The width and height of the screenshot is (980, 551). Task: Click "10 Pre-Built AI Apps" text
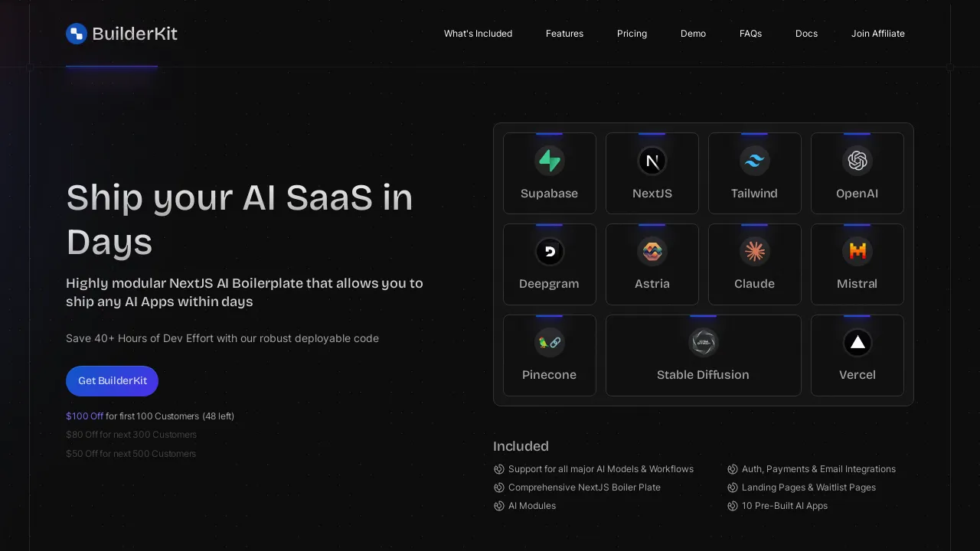pyautogui.click(x=785, y=506)
